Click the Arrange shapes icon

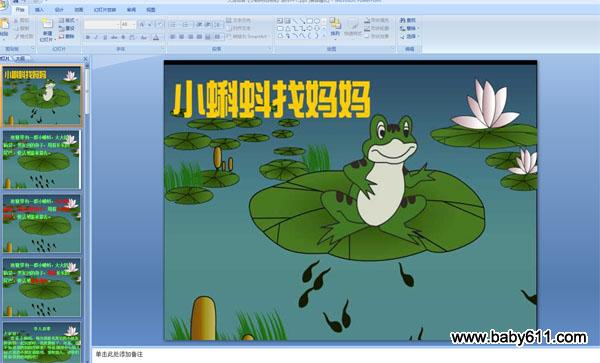(x=335, y=27)
